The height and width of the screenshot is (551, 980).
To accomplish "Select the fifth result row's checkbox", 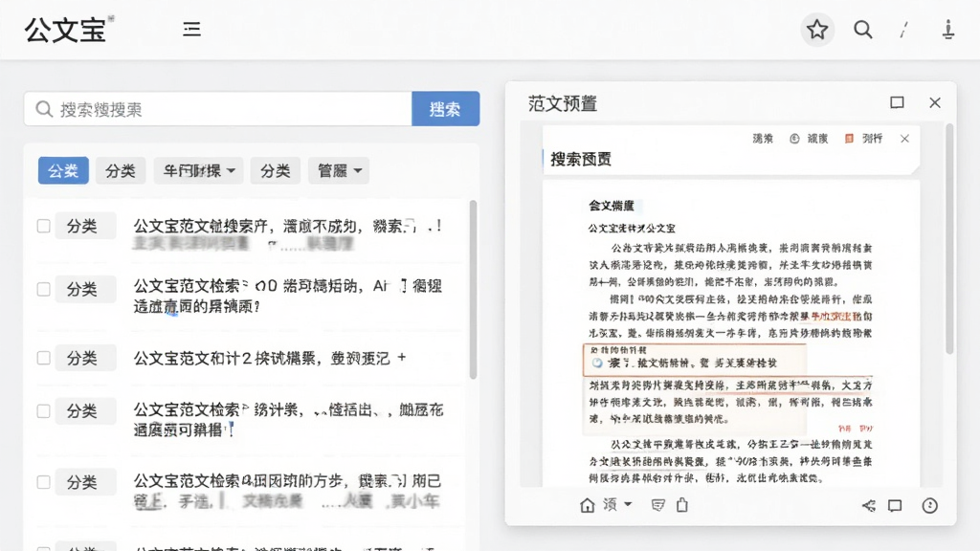I will [x=43, y=482].
